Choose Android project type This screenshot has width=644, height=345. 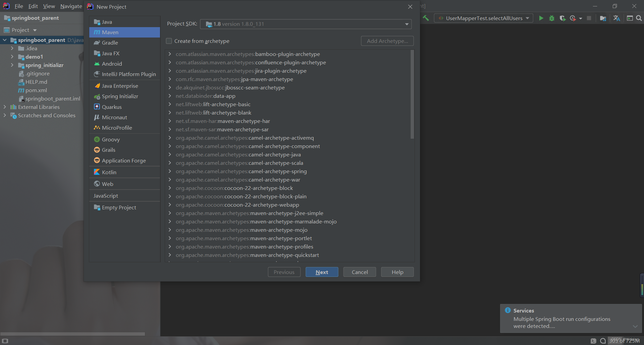coord(124,64)
